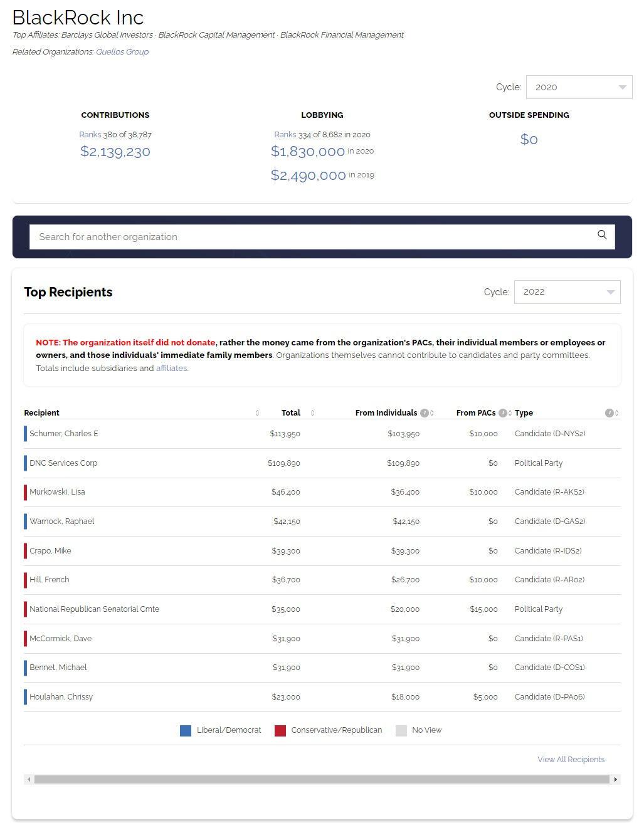
Task: Select the Bennet, Michael recipient
Action: click(58, 668)
